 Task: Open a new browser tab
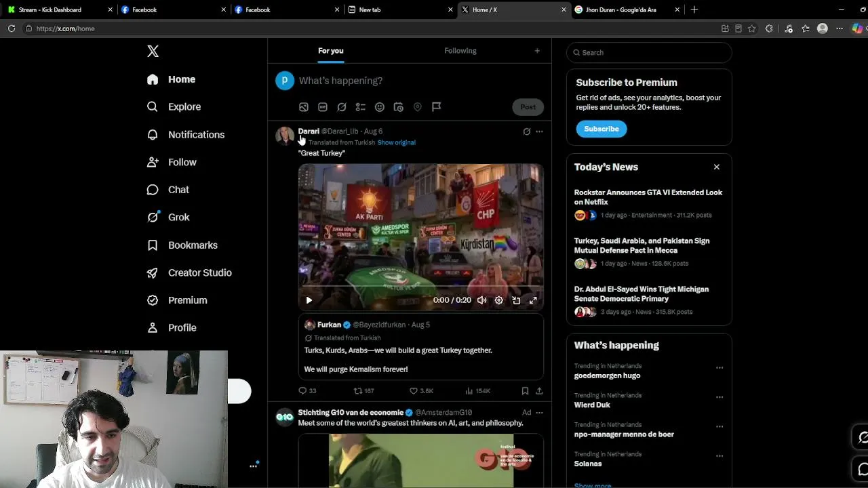[x=694, y=9]
